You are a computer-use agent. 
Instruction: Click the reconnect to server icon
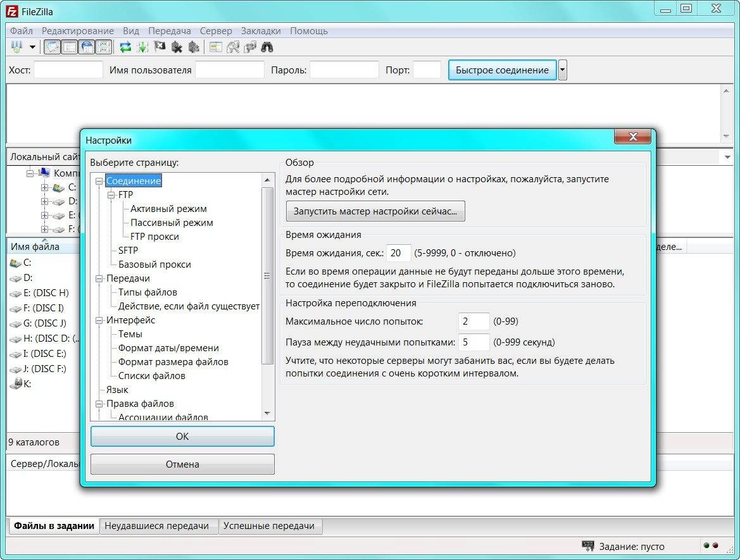pyautogui.click(x=194, y=47)
